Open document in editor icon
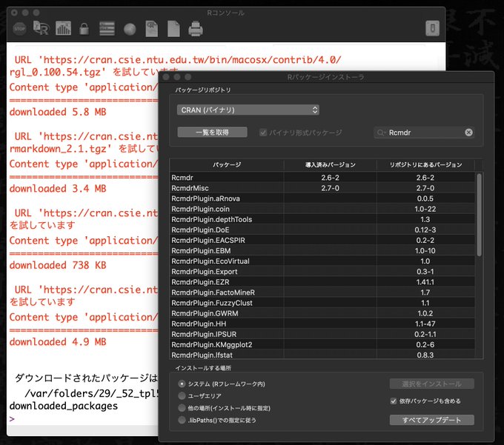This screenshot has width=504, height=445. click(x=152, y=29)
